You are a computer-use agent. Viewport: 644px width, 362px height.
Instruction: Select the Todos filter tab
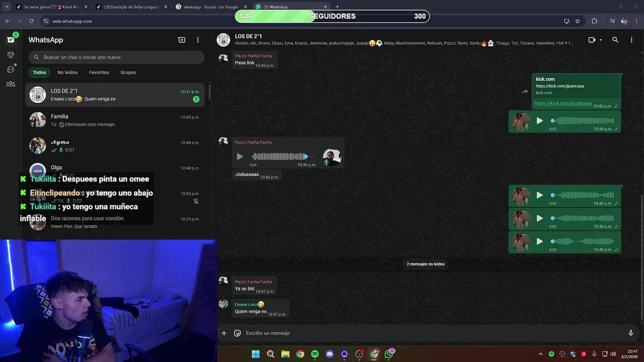(x=39, y=72)
